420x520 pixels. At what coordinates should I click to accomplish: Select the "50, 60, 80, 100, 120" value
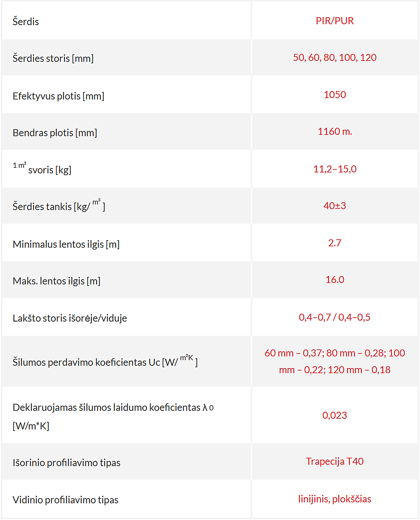(x=335, y=58)
